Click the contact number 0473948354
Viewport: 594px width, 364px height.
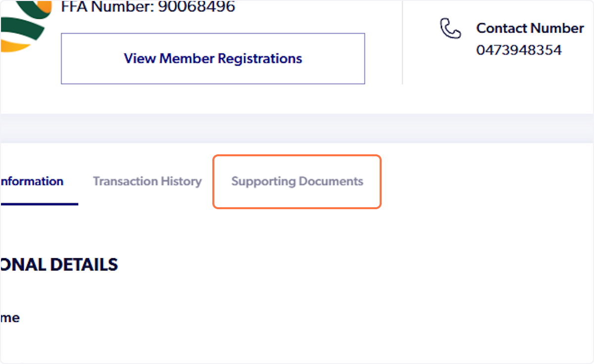[519, 49]
